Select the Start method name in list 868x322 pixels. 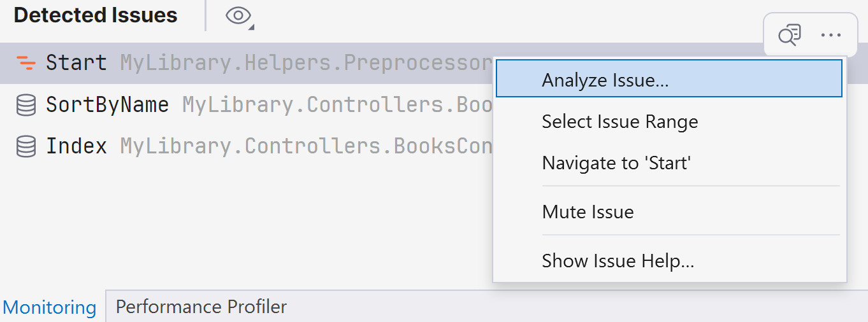(76, 63)
